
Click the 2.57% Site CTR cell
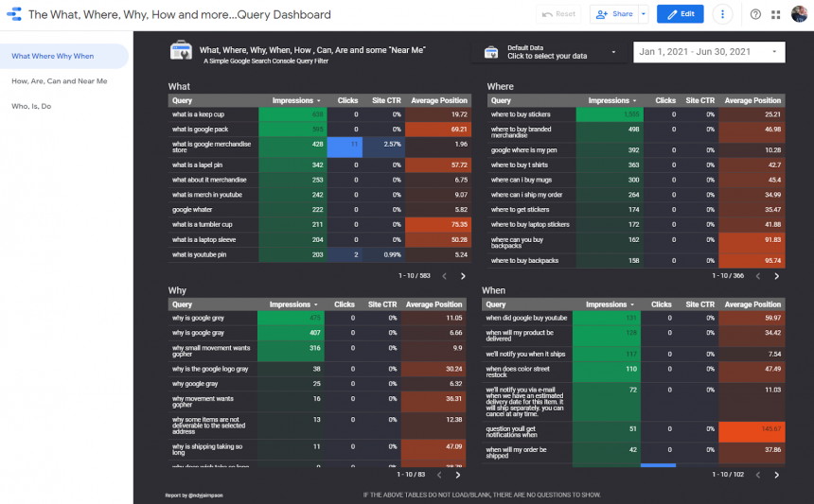(384, 148)
